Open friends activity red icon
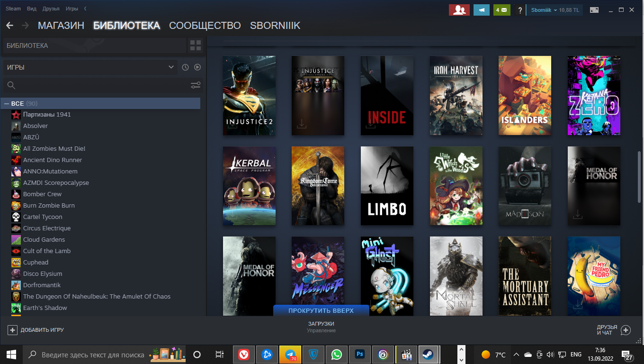Image resolution: width=644 pixels, height=364 pixels. click(459, 10)
